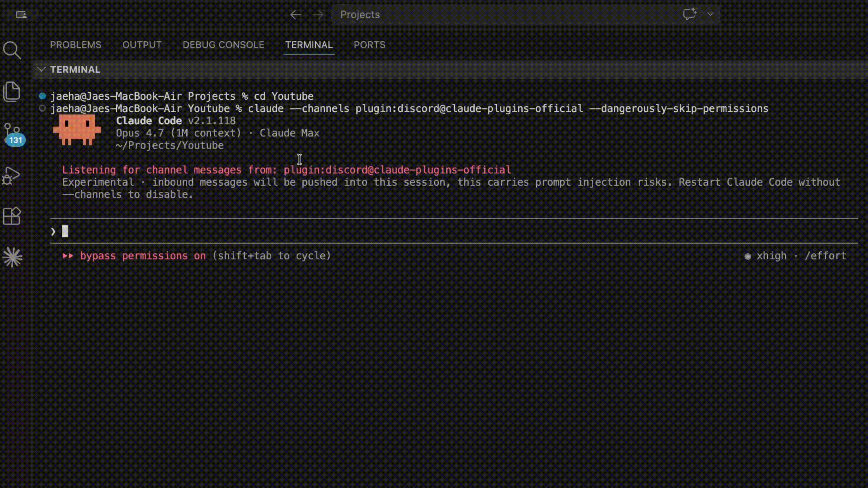Focus the Claude Code prompt input line
868x488 pixels.
click(x=454, y=231)
